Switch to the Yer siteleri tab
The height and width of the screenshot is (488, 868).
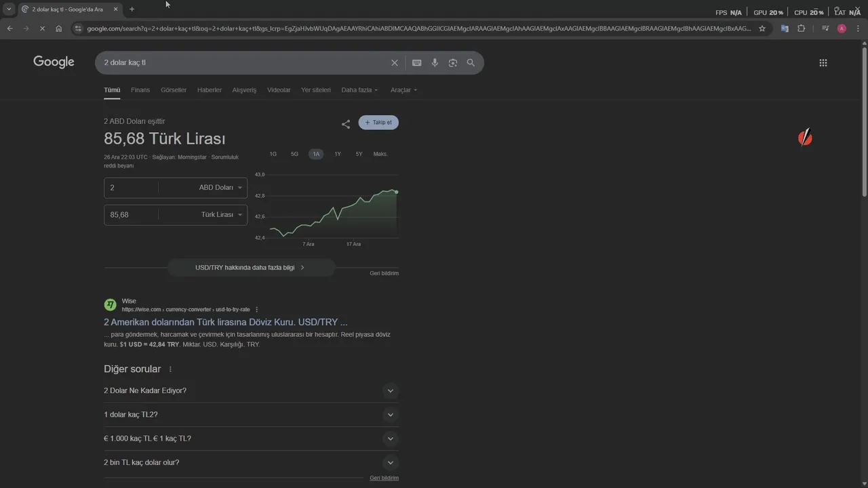pyautogui.click(x=316, y=90)
